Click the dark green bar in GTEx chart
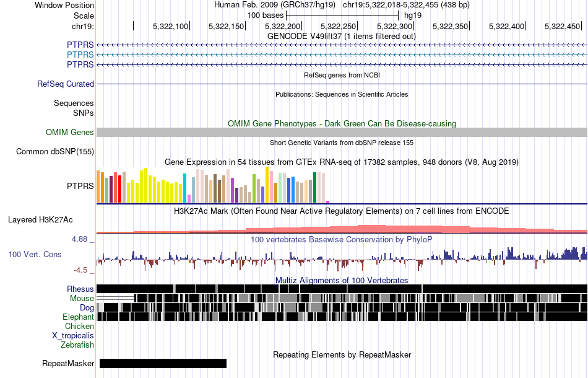This screenshot has height=378, width=588. [x=315, y=188]
